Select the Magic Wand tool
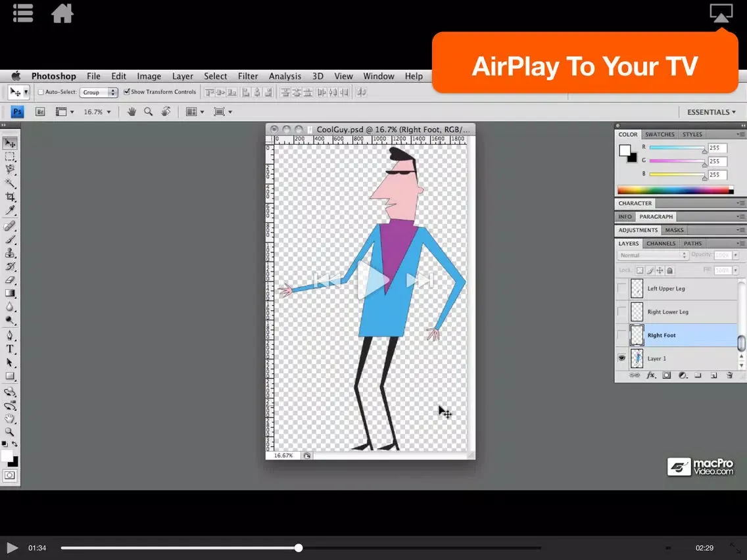747x560 pixels. (9, 183)
